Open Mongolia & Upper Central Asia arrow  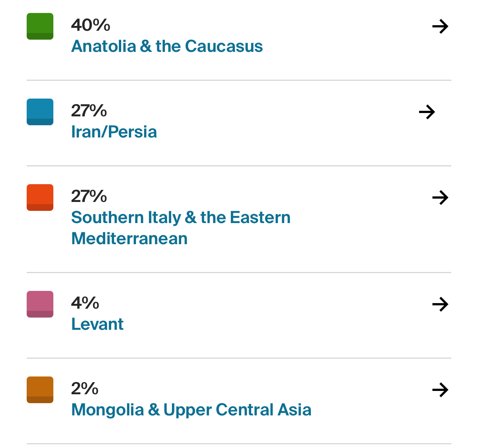(441, 390)
